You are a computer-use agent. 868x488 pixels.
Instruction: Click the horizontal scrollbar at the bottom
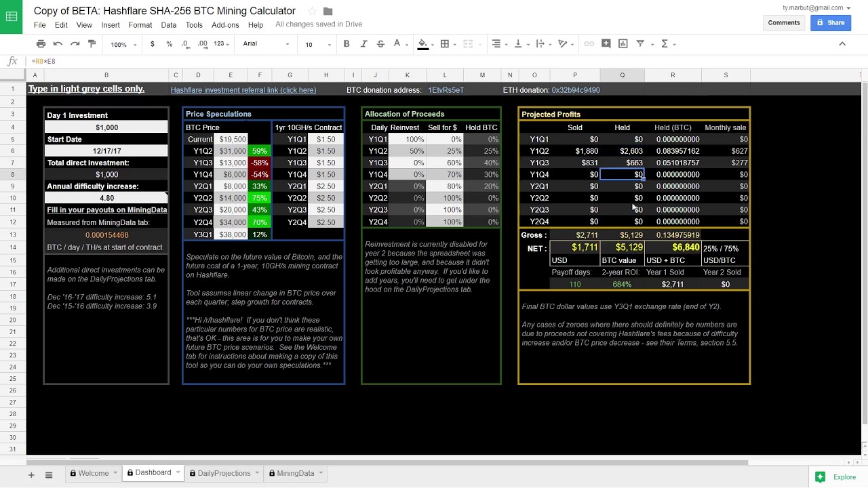[x=387, y=463]
